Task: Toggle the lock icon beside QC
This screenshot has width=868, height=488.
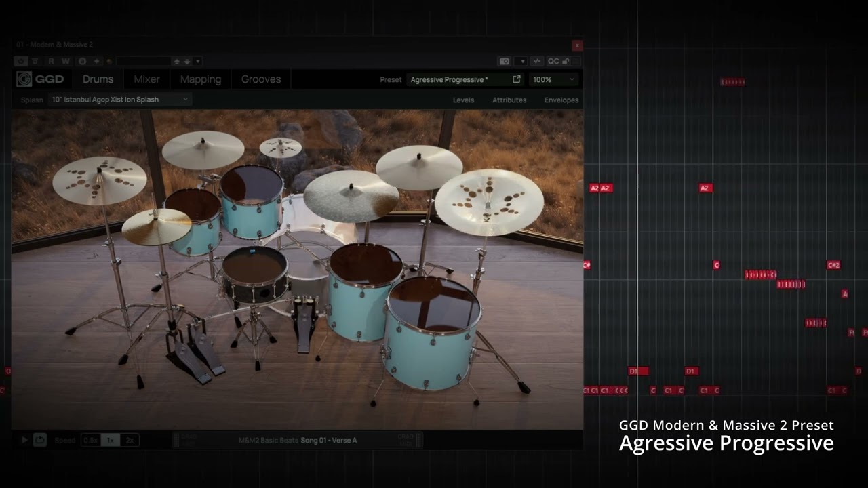Action: (566, 61)
